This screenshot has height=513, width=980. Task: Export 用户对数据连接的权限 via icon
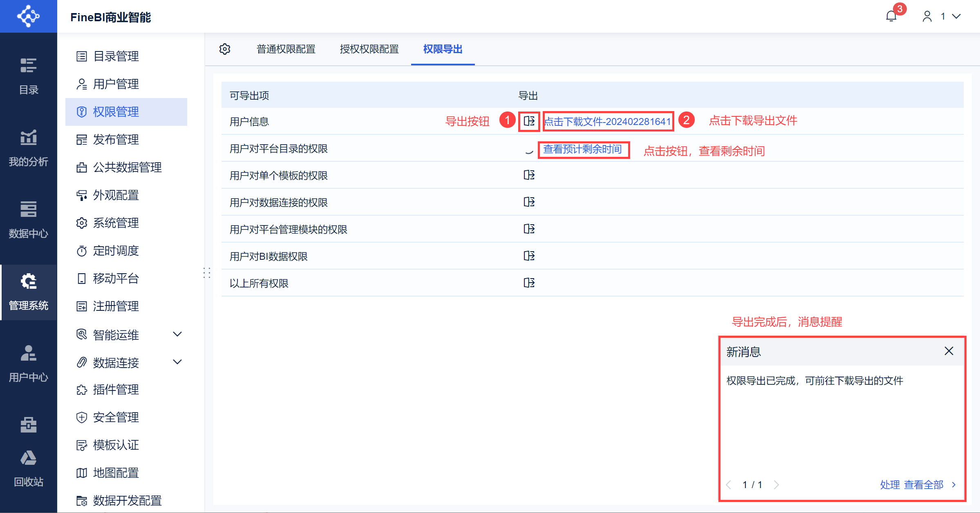tap(529, 202)
